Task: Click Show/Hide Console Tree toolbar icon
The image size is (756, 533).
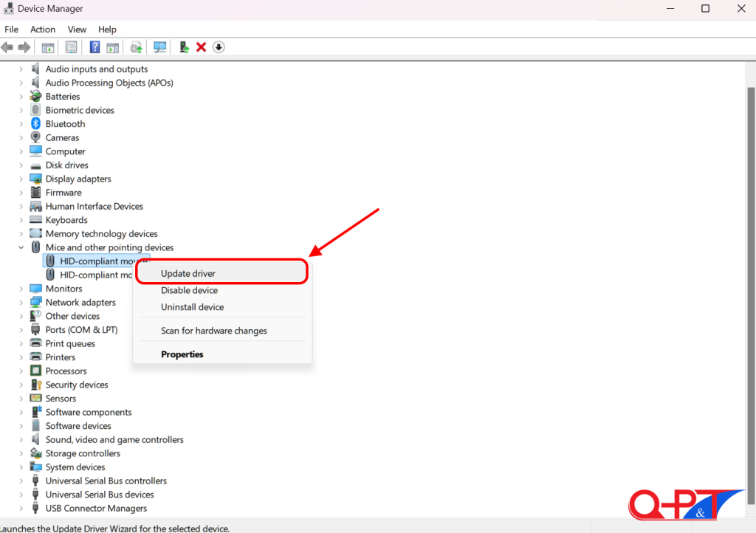Action: coord(48,47)
